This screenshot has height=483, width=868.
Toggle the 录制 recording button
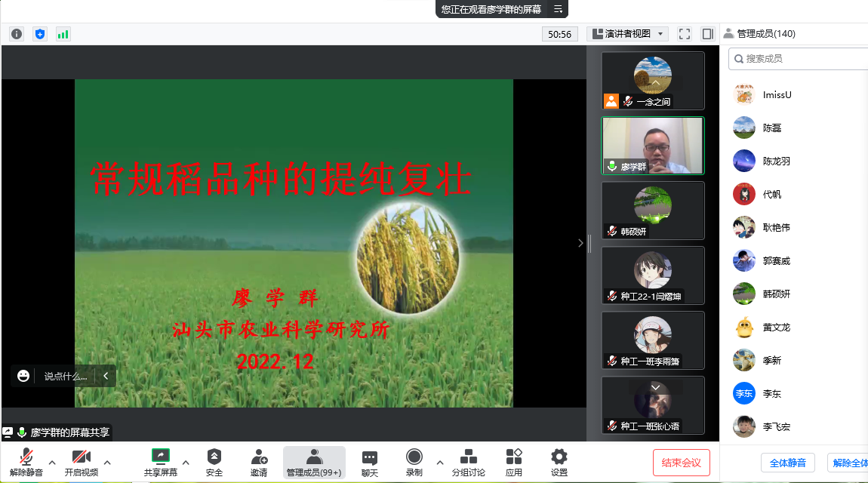click(x=414, y=463)
